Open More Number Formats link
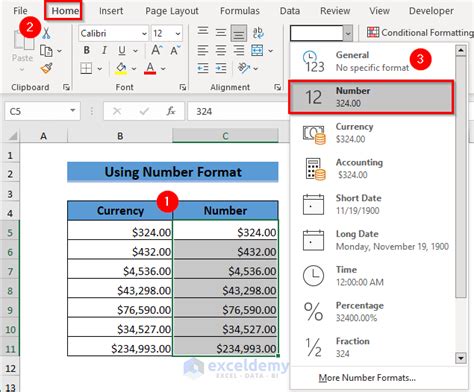This screenshot has height=392, width=474. 367,378
